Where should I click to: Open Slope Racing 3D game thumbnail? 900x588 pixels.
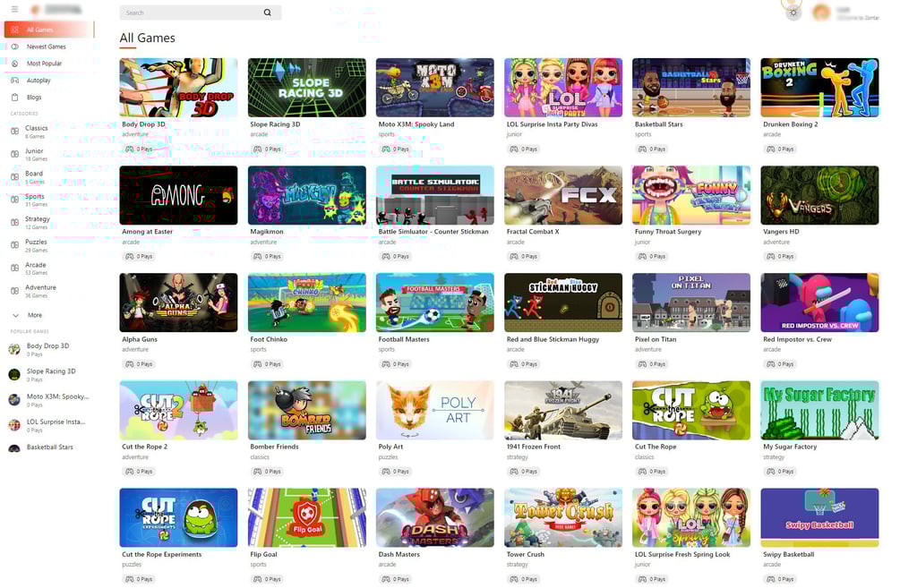point(307,87)
